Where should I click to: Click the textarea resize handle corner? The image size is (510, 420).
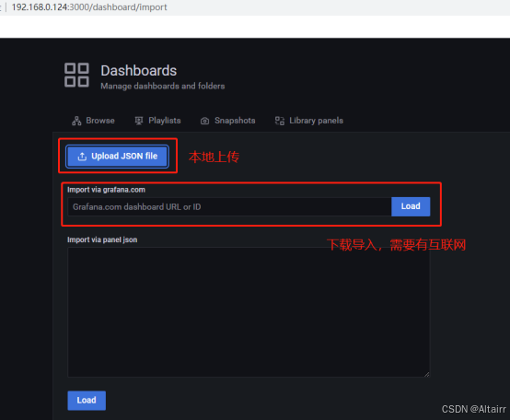tap(426, 374)
